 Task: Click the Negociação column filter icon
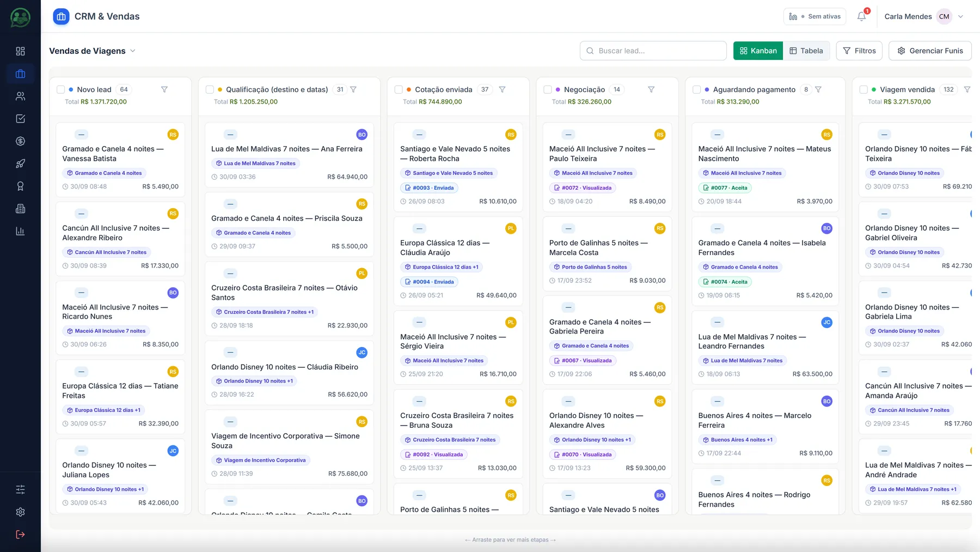click(651, 89)
